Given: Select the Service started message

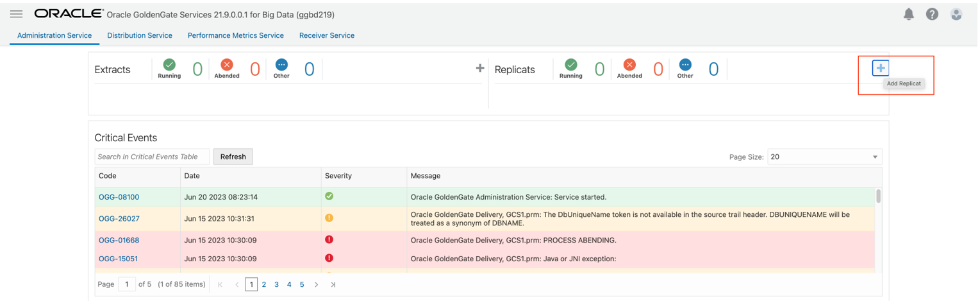Looking at the screenshot, I should point(508,197).
